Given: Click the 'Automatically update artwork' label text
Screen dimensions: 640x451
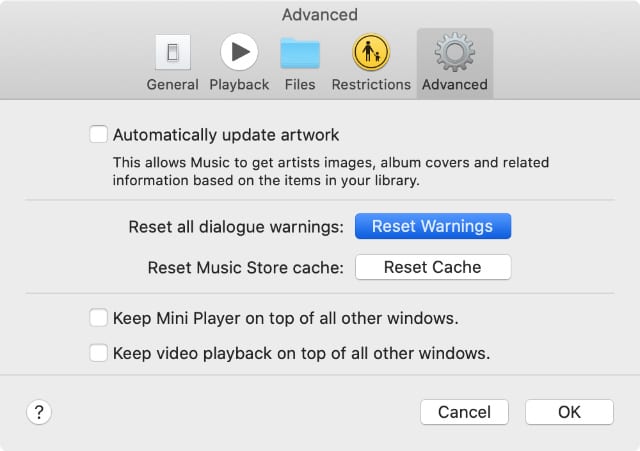Looking at the screenshot, I should pyautogui.click(x=226, y=135).
